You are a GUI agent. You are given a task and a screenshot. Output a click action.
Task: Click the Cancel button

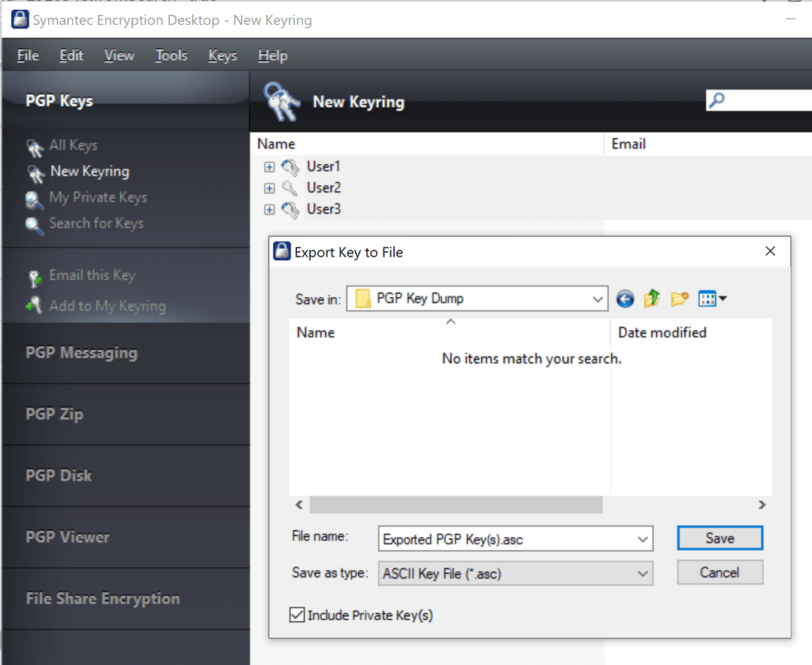click(720, 573)
